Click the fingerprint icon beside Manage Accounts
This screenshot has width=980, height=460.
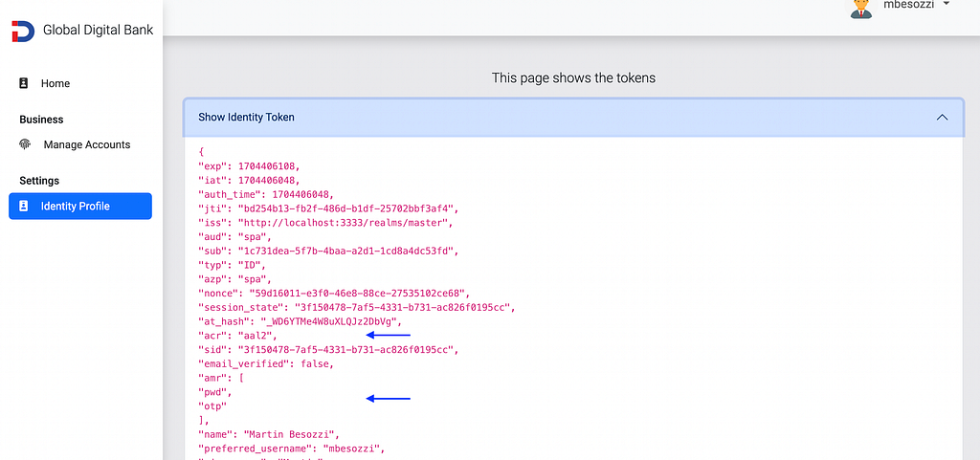point(25,144)
